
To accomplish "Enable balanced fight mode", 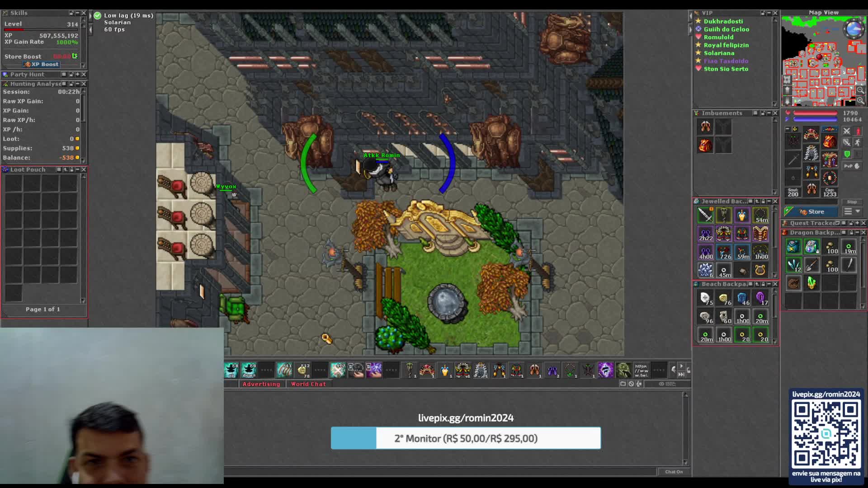I will point(847,142).
